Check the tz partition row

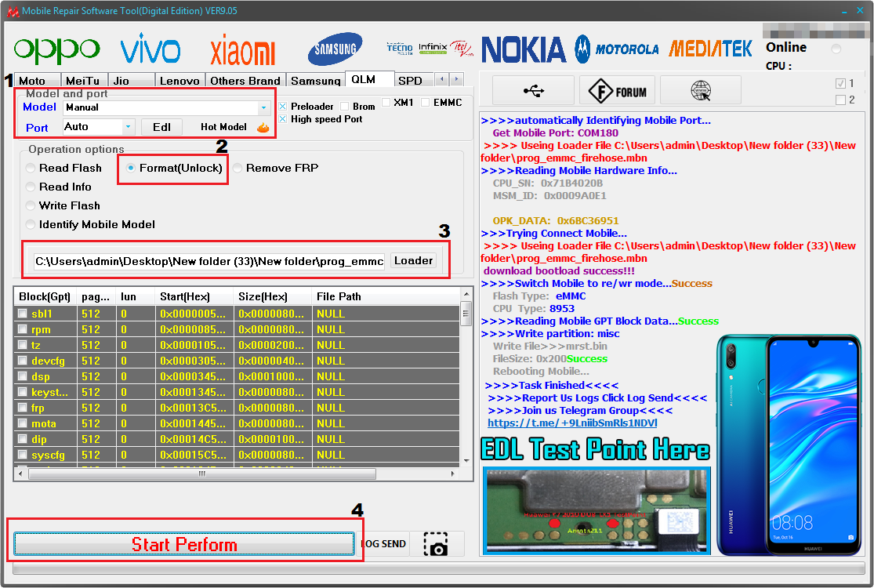pyautogui.click(x=22, y=345)
